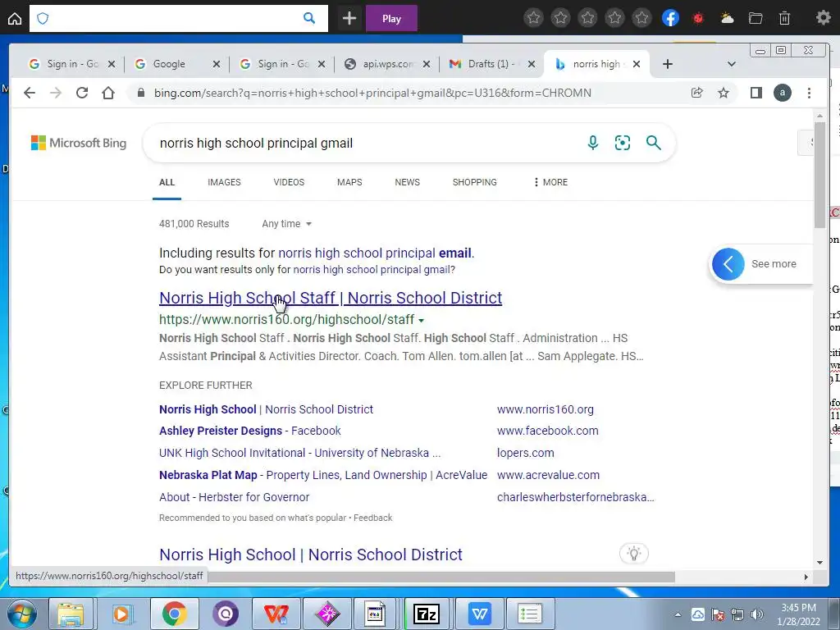The image size is (840, 630).
Task: Switch to the Google tab
Action: 177,64
